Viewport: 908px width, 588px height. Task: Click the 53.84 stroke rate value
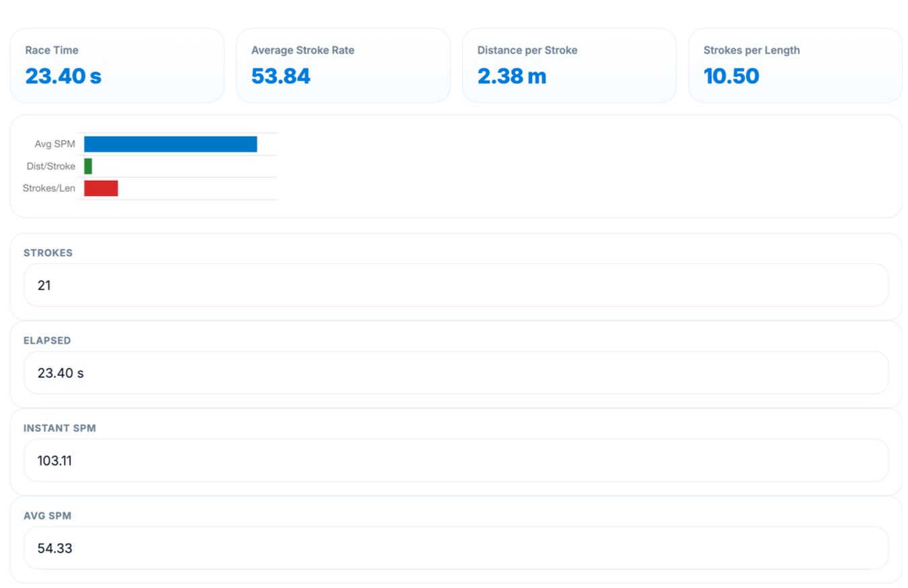pos(281,77)
